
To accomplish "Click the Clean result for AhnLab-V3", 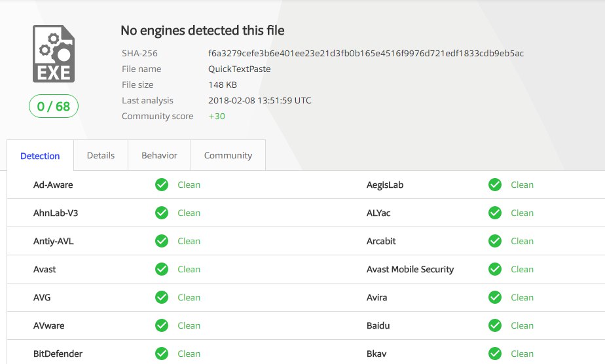I will (x=189, y=213).
